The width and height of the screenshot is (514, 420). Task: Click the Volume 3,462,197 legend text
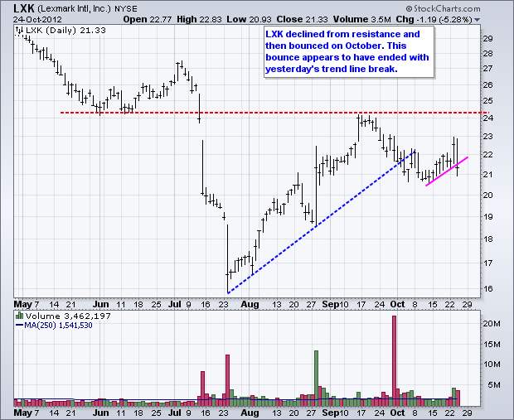[68, 316]
